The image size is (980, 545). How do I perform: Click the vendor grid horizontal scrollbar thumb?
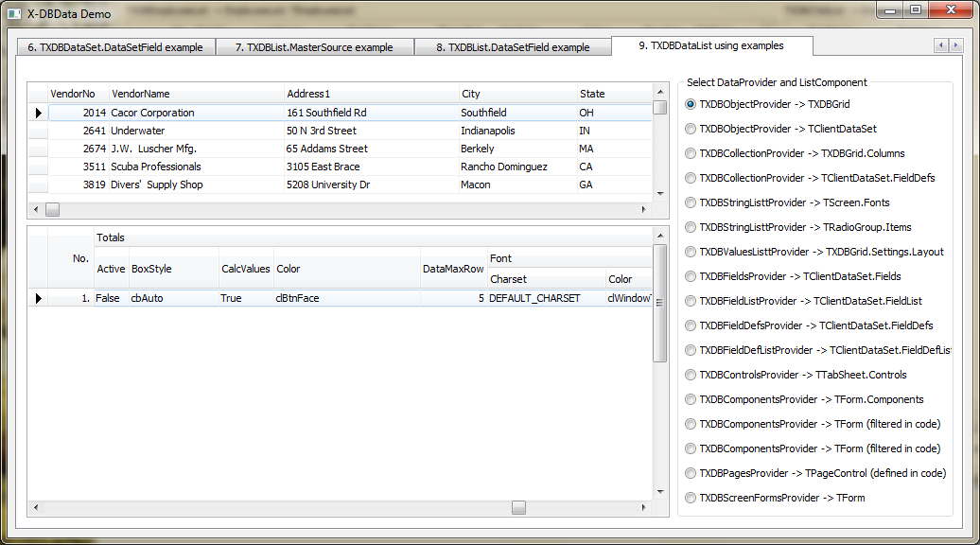[53, 209]
